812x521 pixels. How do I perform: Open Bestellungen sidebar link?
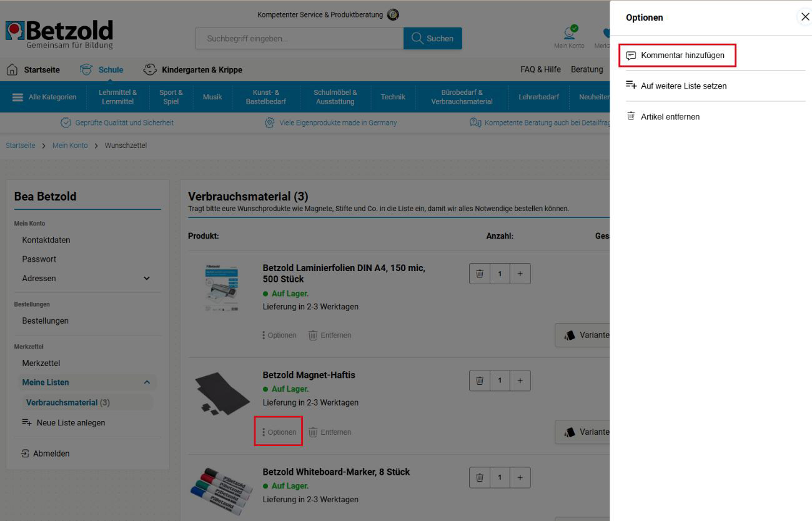point(46,320)
